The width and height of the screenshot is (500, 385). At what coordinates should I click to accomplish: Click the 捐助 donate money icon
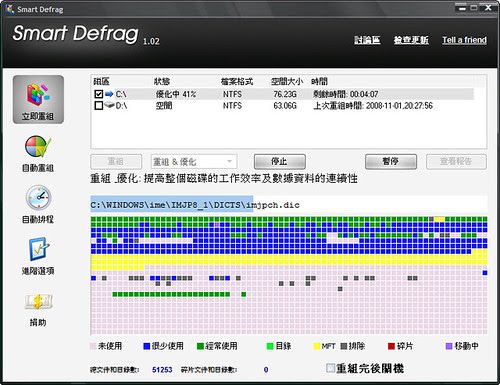click(38, 301)
